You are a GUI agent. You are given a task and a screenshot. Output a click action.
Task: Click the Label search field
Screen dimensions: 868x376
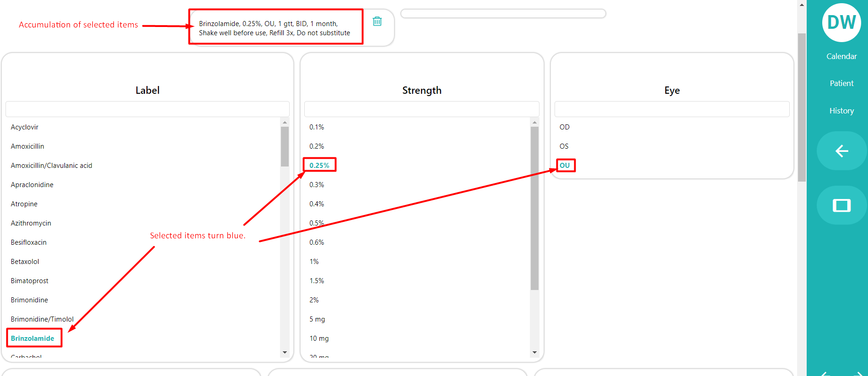pos(147,109)
